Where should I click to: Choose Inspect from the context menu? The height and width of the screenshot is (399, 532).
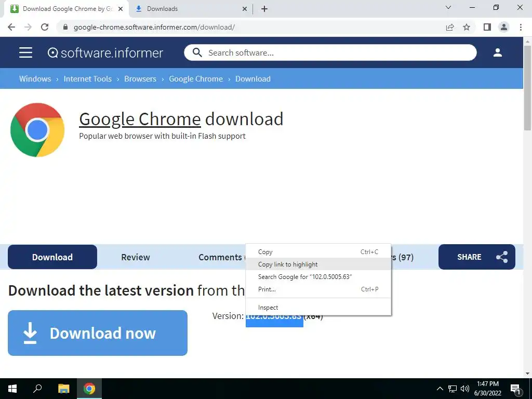(x=318, y=308)
